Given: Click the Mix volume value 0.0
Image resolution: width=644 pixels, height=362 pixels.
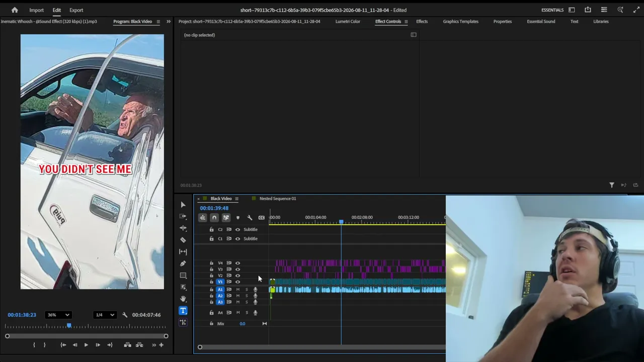Looking at the screenshot, I should click(x=243, y=324).
